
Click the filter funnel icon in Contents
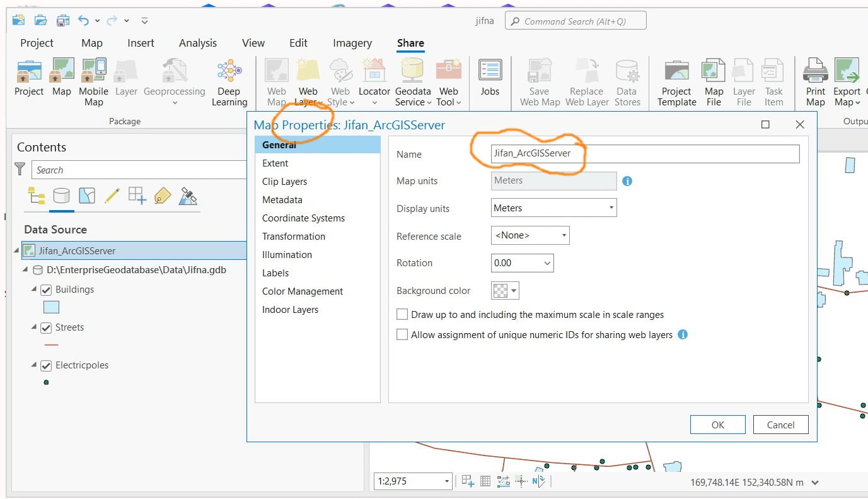point(20,170)
